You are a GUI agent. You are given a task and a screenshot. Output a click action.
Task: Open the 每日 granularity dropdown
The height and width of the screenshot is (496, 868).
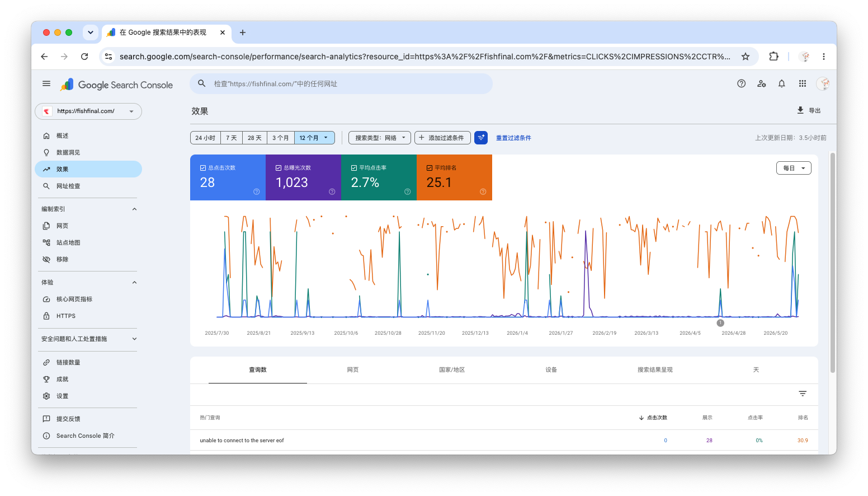pos(794,168)
